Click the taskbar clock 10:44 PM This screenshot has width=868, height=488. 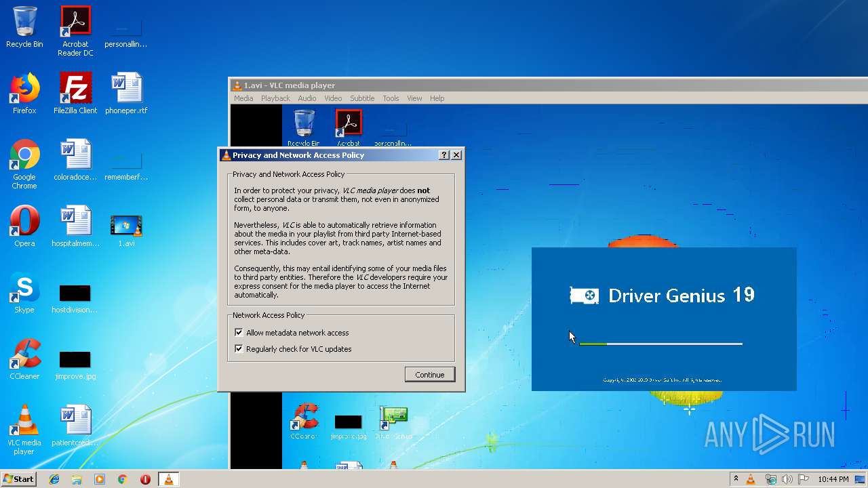[x=833, y=479]
